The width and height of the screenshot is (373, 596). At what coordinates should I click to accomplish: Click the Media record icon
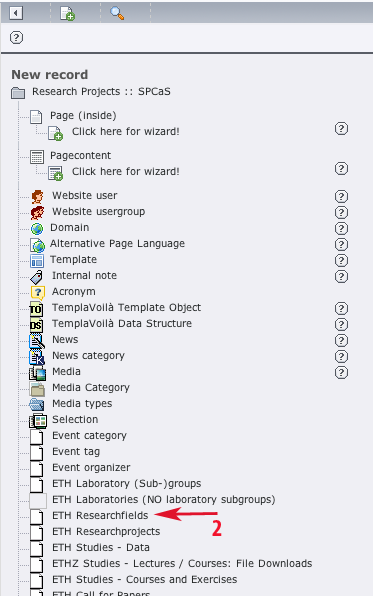(x=38, y=373)
